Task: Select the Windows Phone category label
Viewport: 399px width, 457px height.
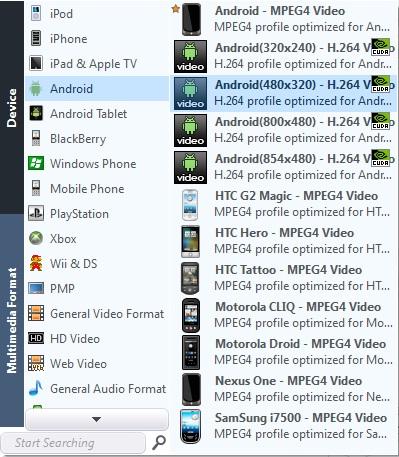Action: pos(93,164)
